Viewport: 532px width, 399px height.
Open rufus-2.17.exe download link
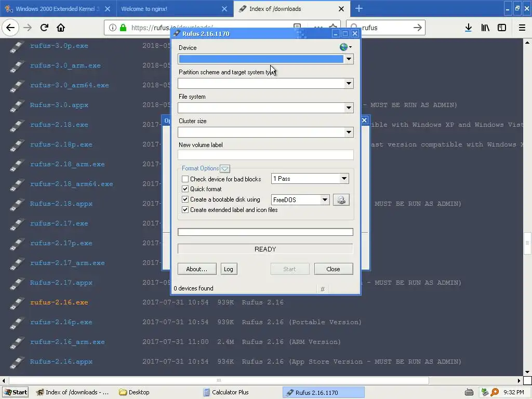[59, 223]
